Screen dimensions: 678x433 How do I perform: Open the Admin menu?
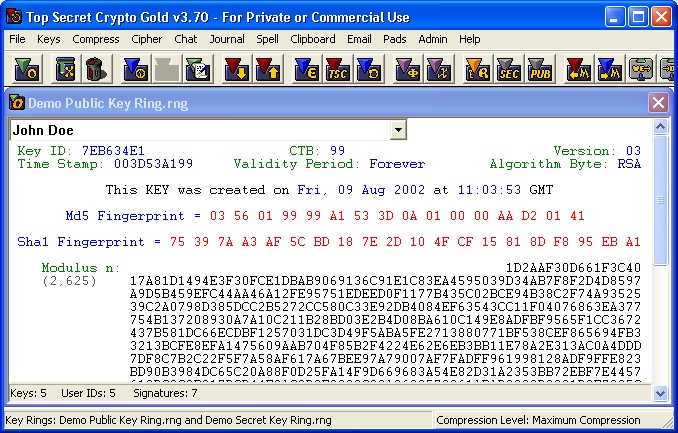point(432,39)
